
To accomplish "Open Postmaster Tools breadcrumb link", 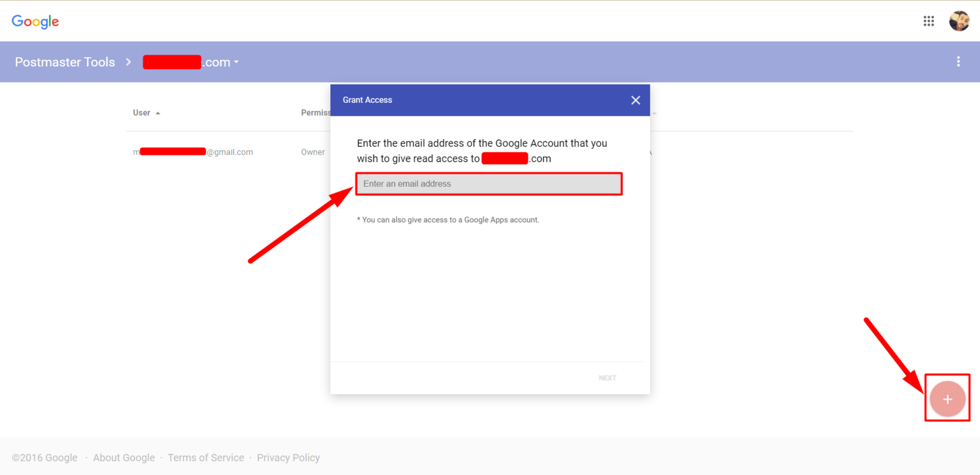I will (65, 62).
